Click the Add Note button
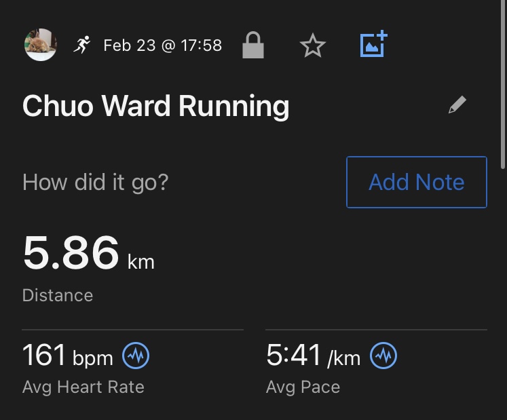Viewport: 507px width, 420px height. coord(417,182)
